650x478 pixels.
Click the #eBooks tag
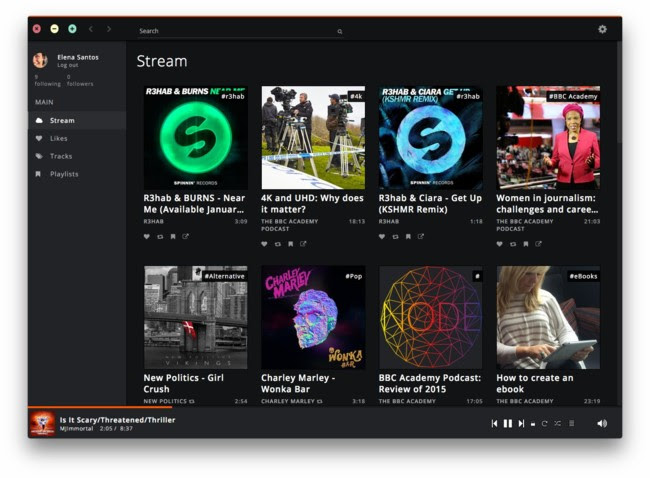(x=583, y=276)
